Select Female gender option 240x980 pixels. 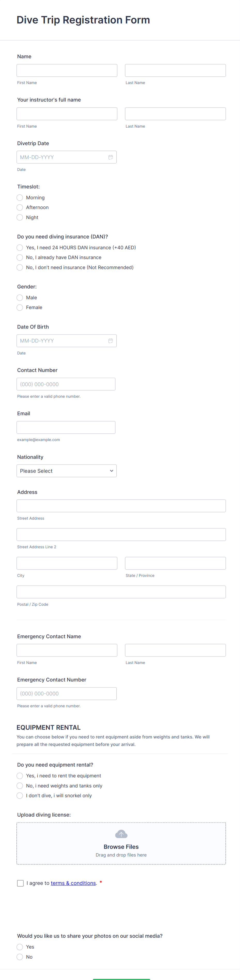(x=19, y=307)
